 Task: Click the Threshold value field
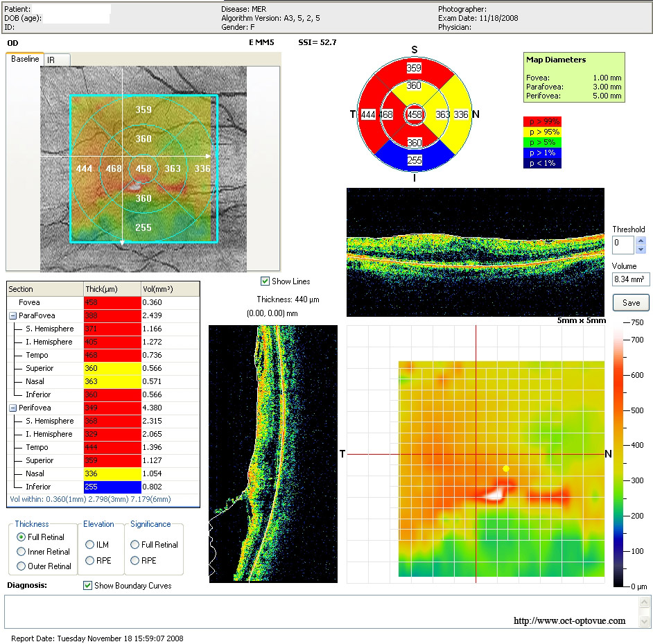(623, 245)
